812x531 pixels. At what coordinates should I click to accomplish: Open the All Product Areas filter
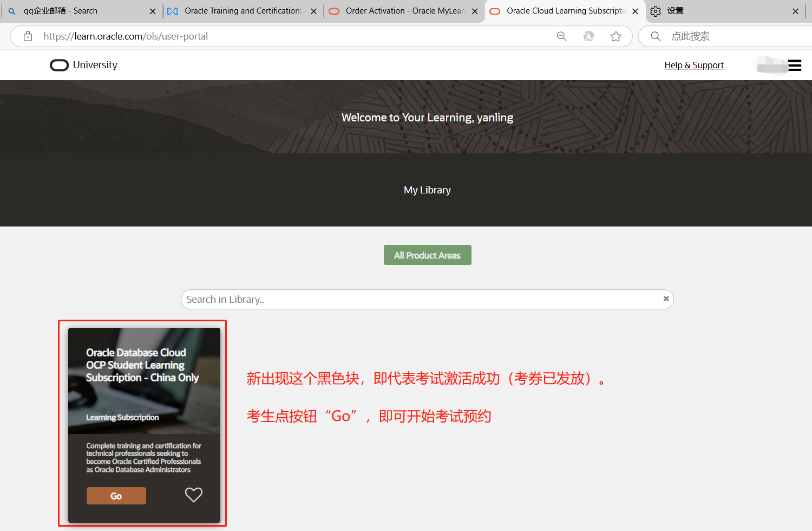point(427,255)
